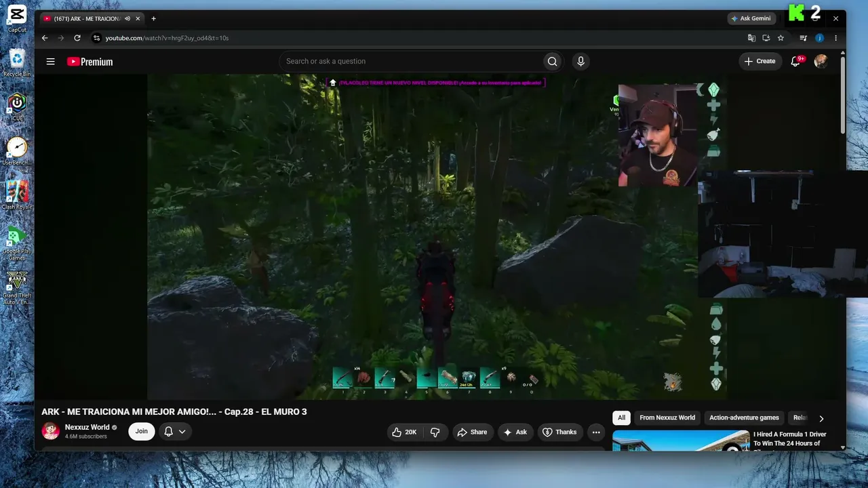This screenshot has height=488, width=868.
Task: Click the ARK video player area
Action: 437,237
